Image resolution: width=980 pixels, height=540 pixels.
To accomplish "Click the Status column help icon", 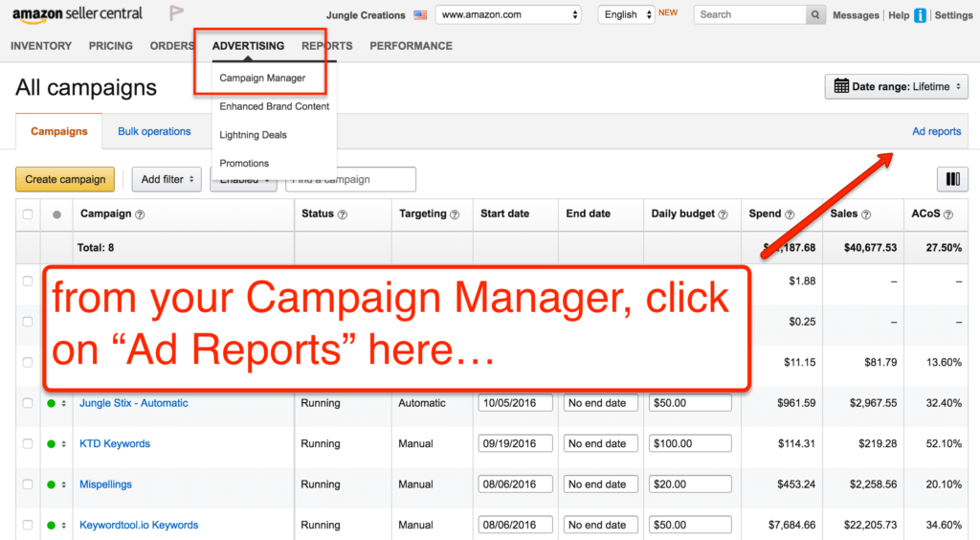I will tap(343, 214).
